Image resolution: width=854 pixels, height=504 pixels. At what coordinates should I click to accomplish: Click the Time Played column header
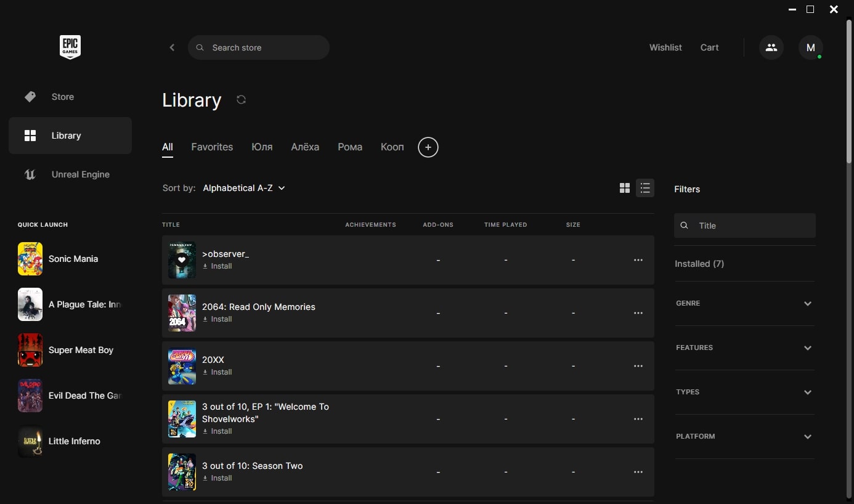505,225
